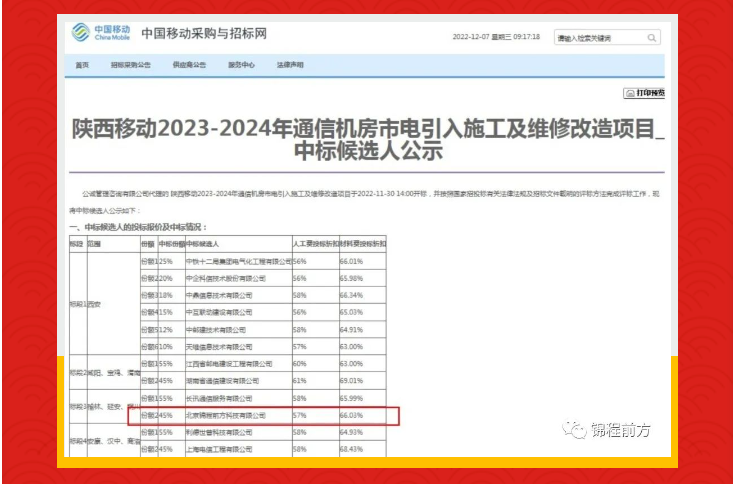The width and height of the screenshot is (733, 484).
Task: Select the 法律声明 navigation item
Action: click(x=290, y=65)
